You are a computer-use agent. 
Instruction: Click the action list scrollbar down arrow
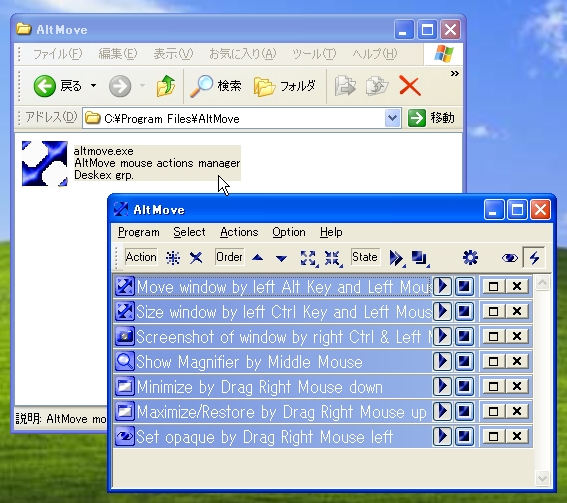(x=542, y=478)
